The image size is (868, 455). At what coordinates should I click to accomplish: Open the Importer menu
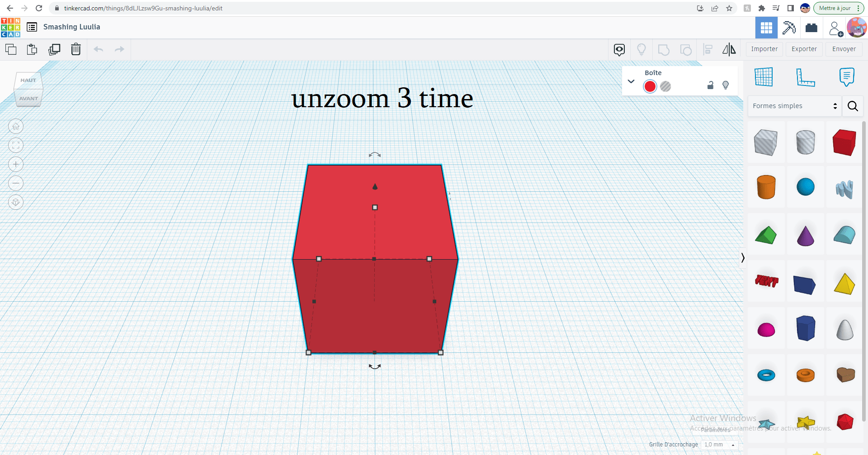point(764,49)
